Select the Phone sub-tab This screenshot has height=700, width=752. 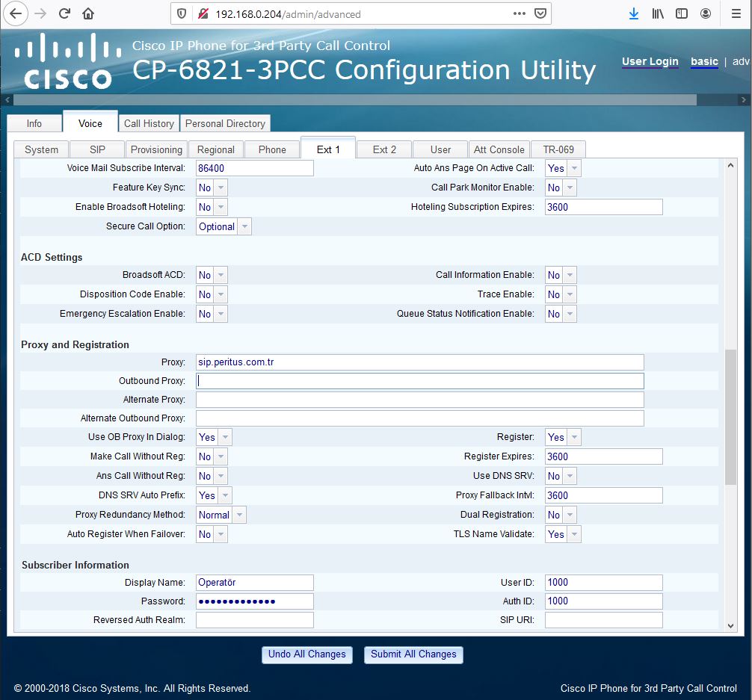coord(272,149)
